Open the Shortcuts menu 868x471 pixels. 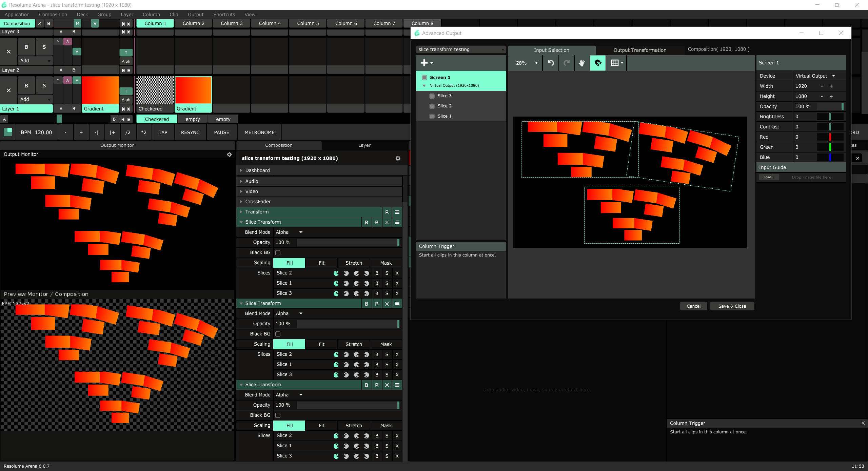(x=224, y=15)
